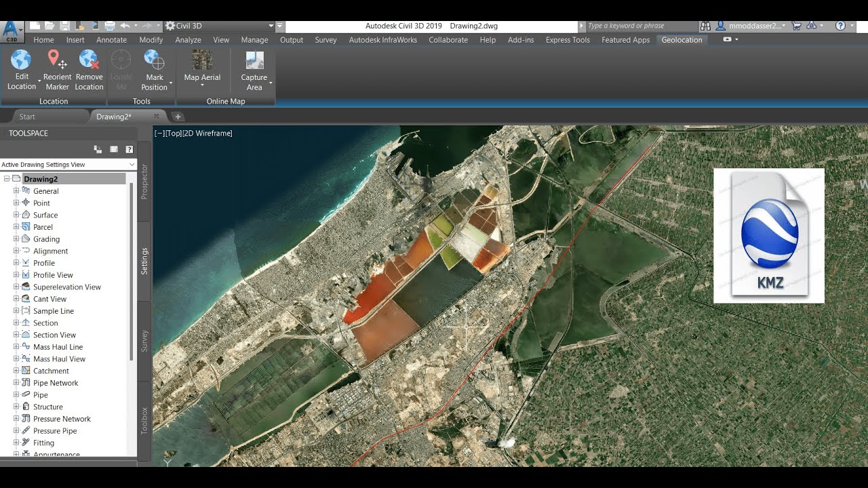Open the Prospector tab in Toolspace
868x488 pixels.
[144, 181]
